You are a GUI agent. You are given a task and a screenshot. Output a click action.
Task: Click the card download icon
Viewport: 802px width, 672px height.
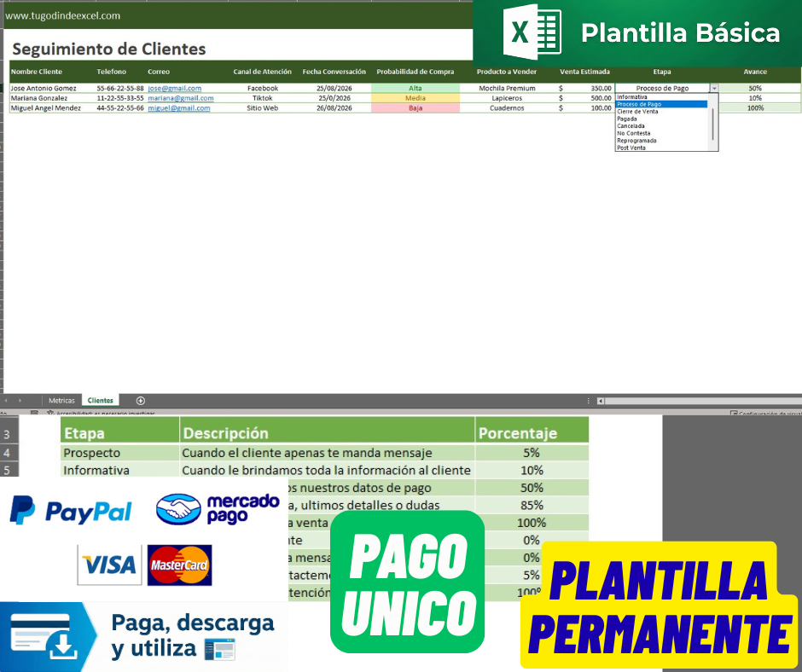click(x=45, y=637)
